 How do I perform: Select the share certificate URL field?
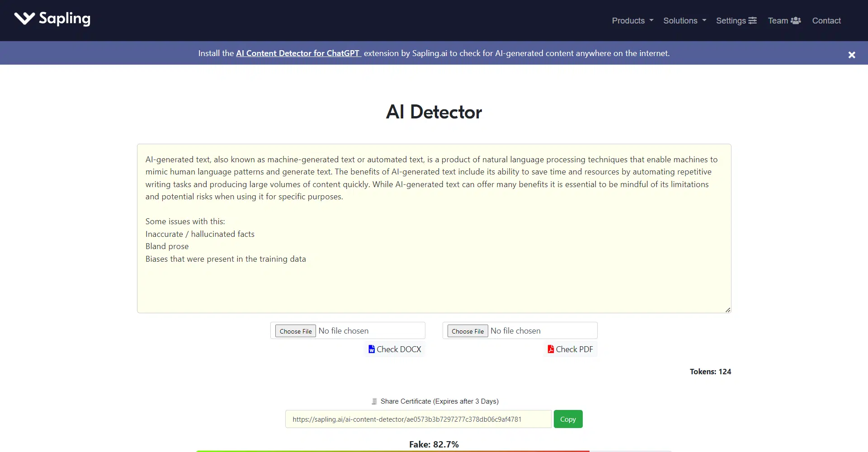418,419
